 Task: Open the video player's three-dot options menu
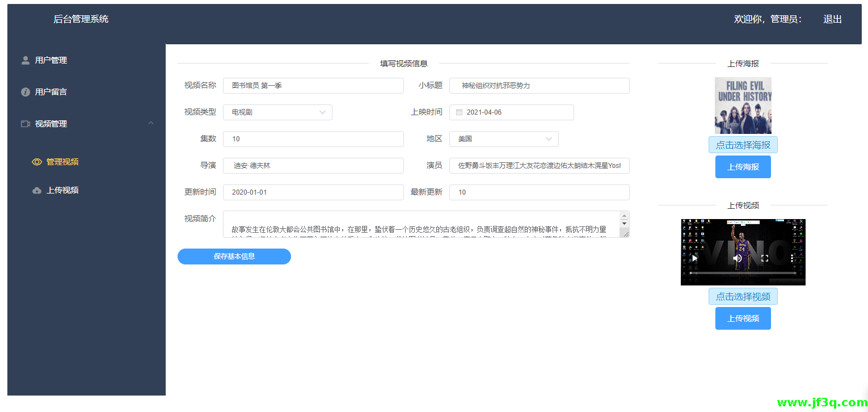792,258
